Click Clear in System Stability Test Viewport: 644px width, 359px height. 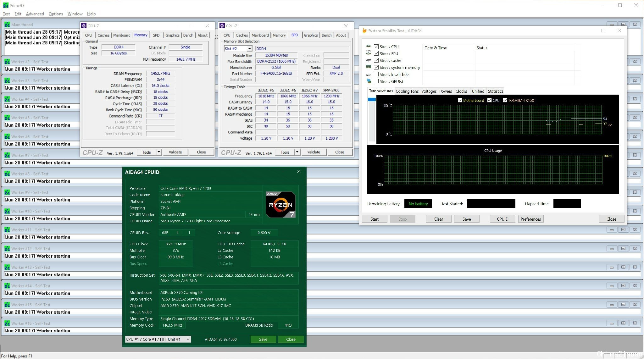point(439,219)
